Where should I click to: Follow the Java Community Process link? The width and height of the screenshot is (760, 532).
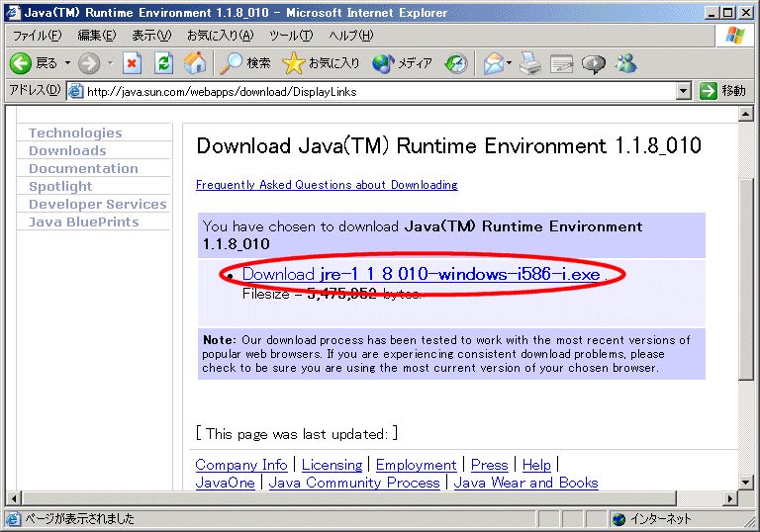[x=354, y=483]
